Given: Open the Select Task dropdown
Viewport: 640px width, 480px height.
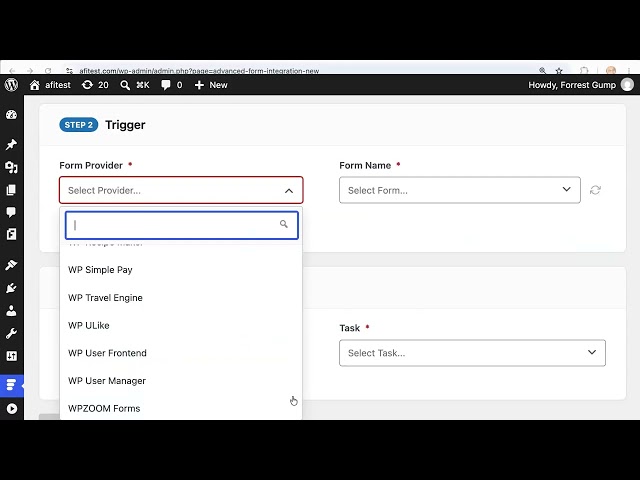Looking at the screenshot, I should (x=472, y=353).
